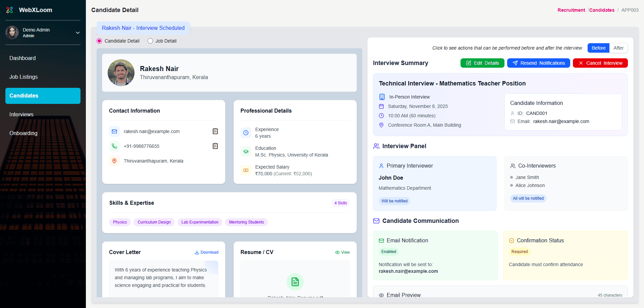
Task: Expand the Demo Admin user menu
Action: pos(77,33)
